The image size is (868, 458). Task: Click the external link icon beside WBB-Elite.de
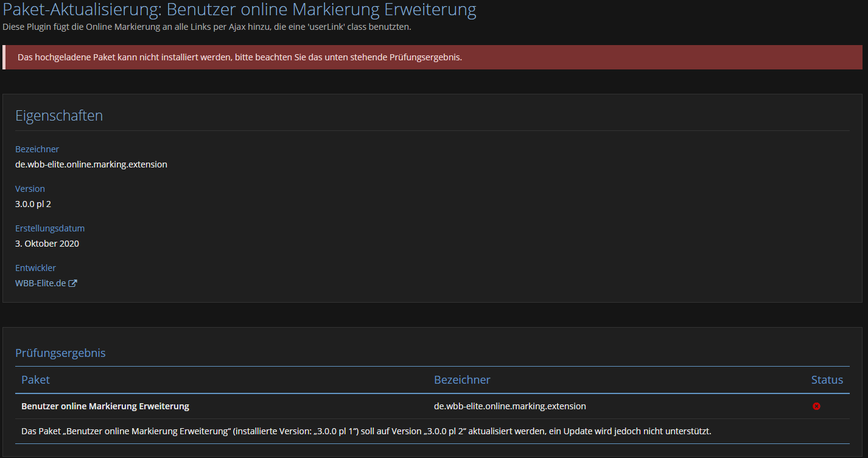72,283
